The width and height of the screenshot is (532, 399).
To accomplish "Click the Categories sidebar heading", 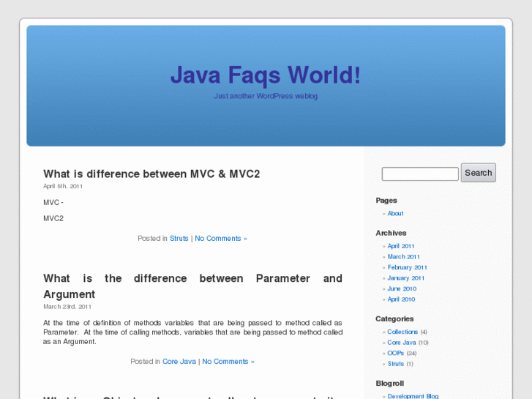I will click(x=394, y=319).
